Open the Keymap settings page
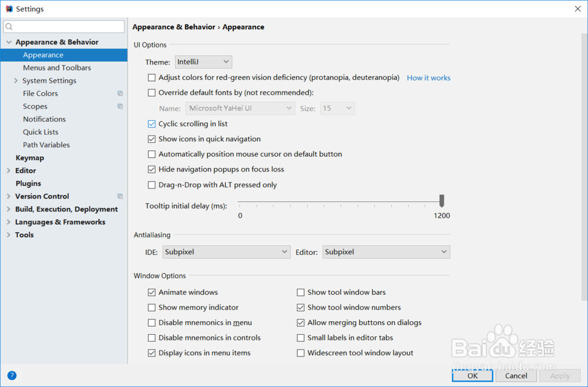This screenshot has width=588, height=387. point(30,158)
